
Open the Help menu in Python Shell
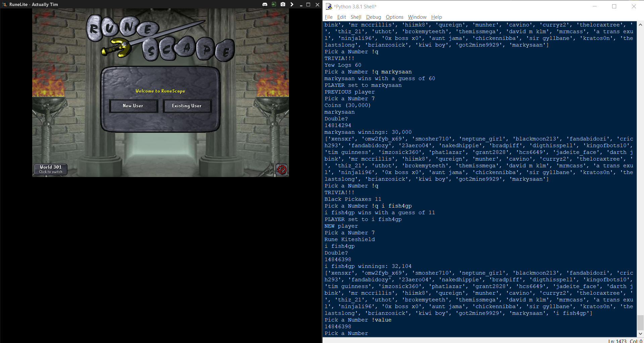[x=436, y=17]
